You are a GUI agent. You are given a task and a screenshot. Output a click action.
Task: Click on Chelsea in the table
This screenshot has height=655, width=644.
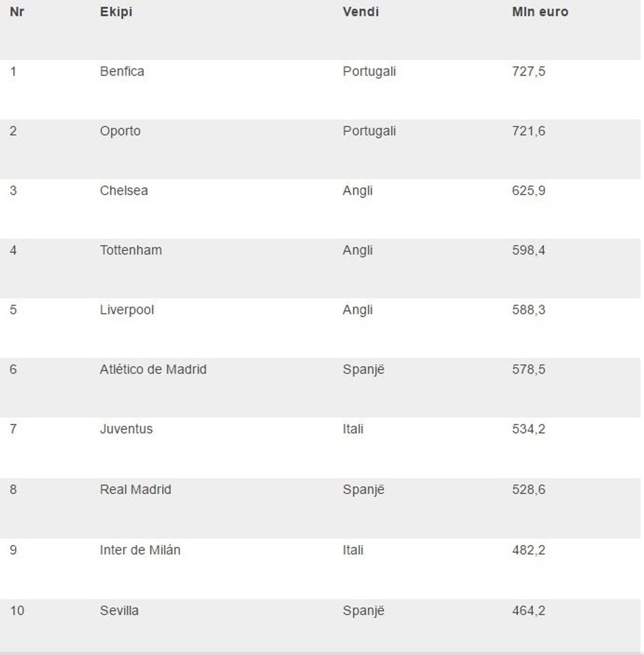[124, 191]
